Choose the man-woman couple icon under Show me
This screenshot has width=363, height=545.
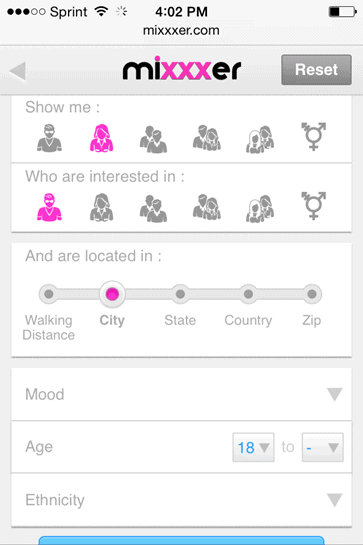coord(207,138)
